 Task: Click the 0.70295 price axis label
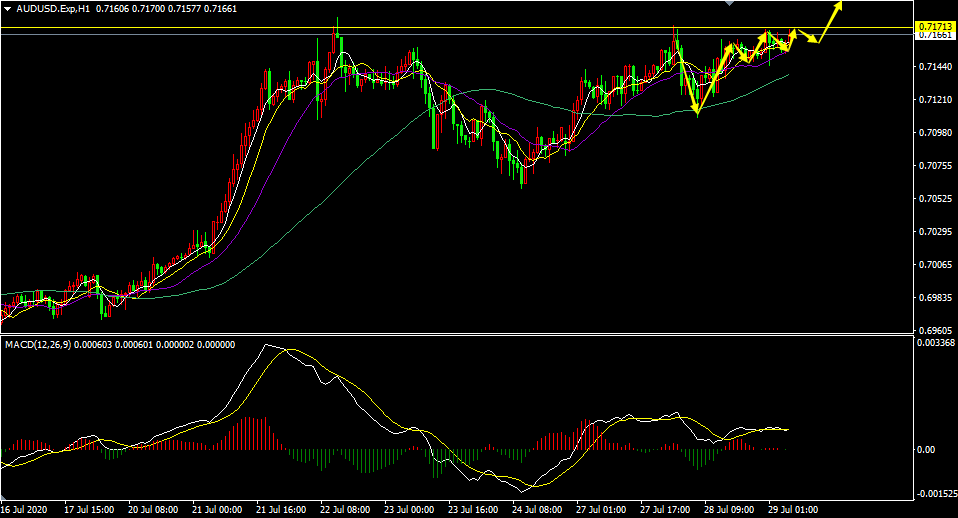click(935, 232)
